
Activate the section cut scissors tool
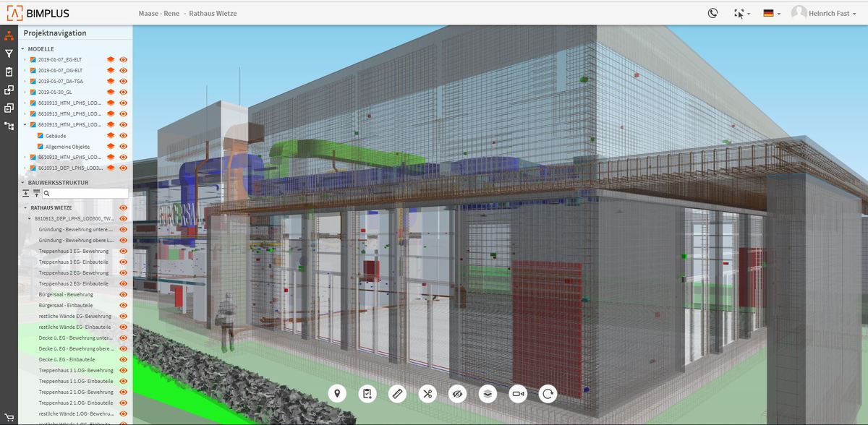(x=427, y=394)
